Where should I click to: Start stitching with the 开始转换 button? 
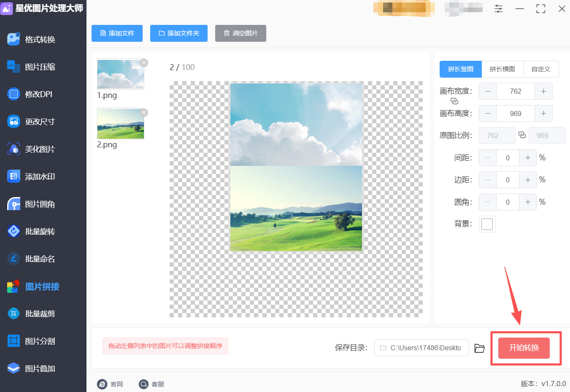click(524, 348)
